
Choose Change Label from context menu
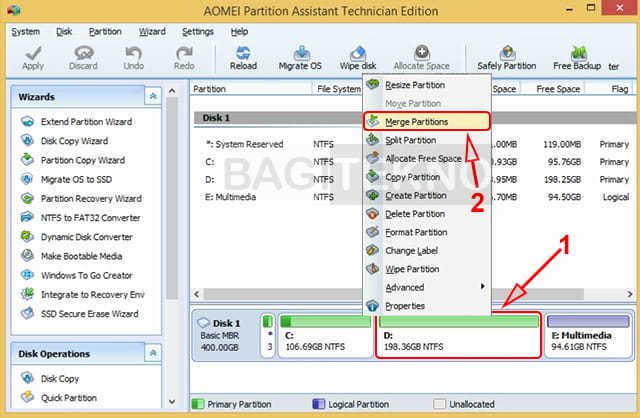click(x=427, y=251)
